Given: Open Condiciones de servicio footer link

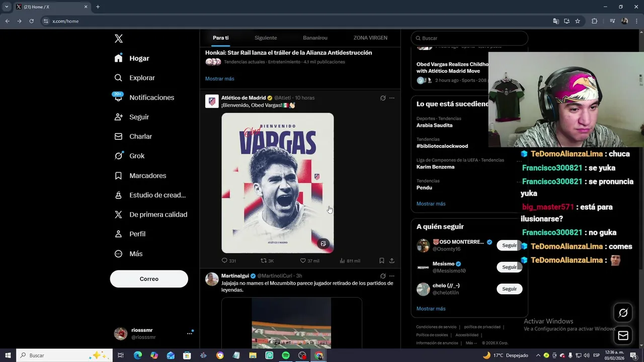Looking at the screenshot, I should (436, 327).
